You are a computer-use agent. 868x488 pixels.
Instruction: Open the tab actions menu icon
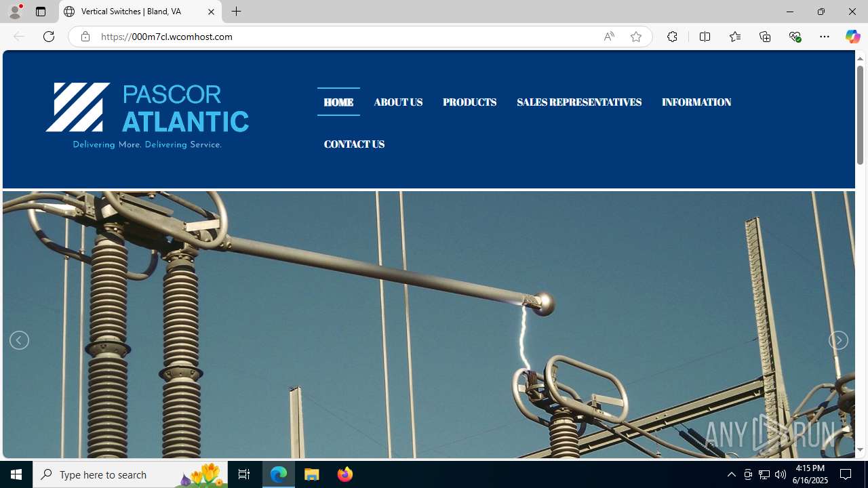[x=41, y=12]
